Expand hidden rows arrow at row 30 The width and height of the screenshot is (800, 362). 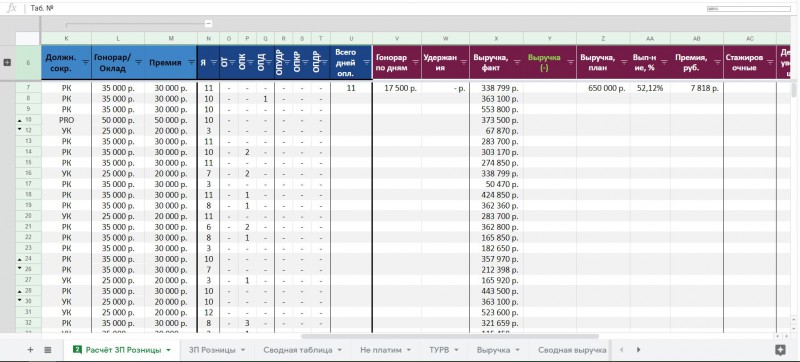19,300
